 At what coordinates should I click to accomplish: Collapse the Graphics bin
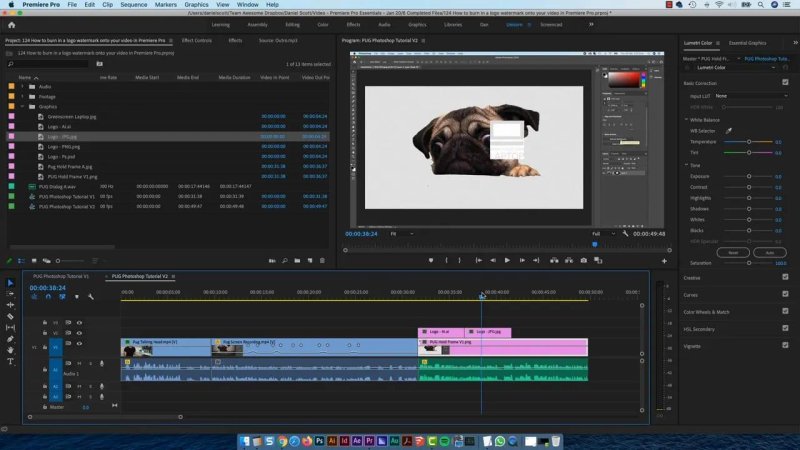(22, 107)
